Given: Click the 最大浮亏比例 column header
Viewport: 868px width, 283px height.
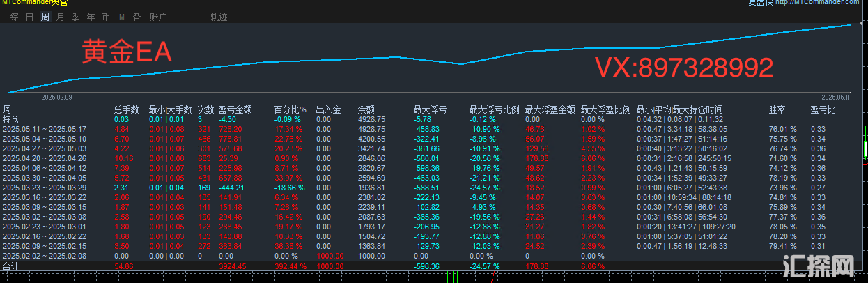Looking at the screenshot, I should (x=494, y=109).
